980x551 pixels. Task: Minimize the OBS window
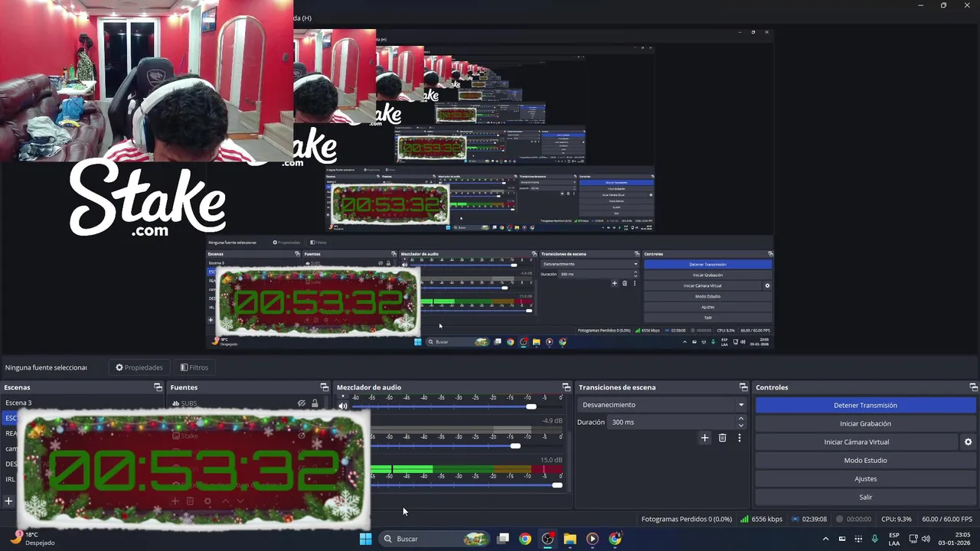[x=920, y=5]
